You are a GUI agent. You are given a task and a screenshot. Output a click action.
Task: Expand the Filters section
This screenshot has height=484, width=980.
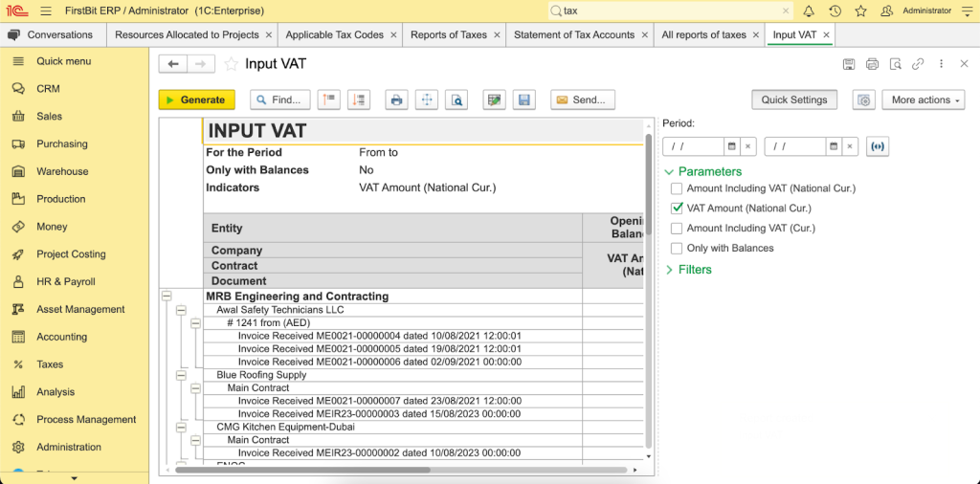669,270
